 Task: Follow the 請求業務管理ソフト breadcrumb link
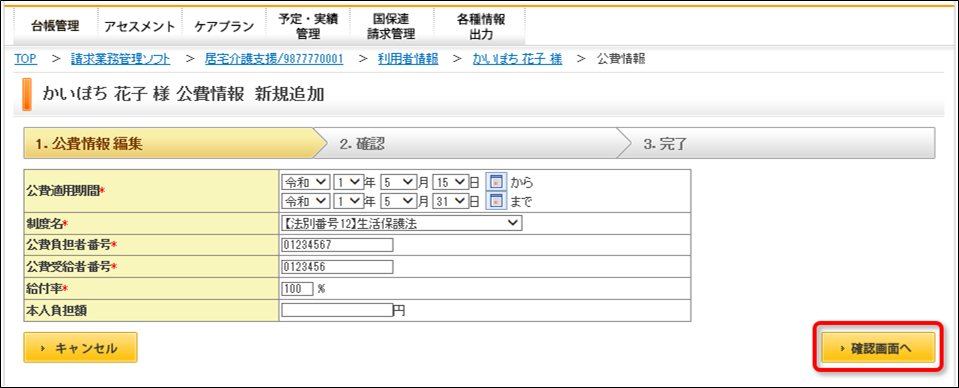pos(120,59)
